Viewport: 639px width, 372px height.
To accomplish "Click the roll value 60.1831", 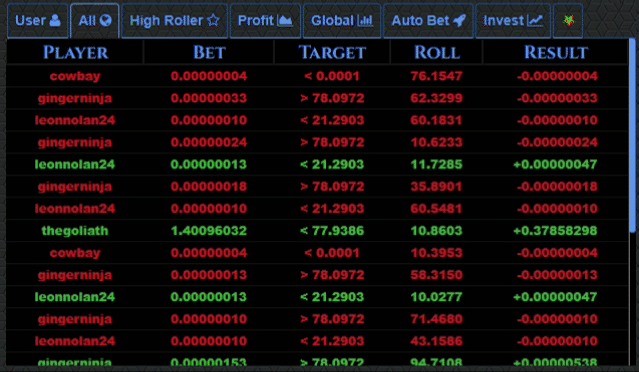I will coord(436,120).
